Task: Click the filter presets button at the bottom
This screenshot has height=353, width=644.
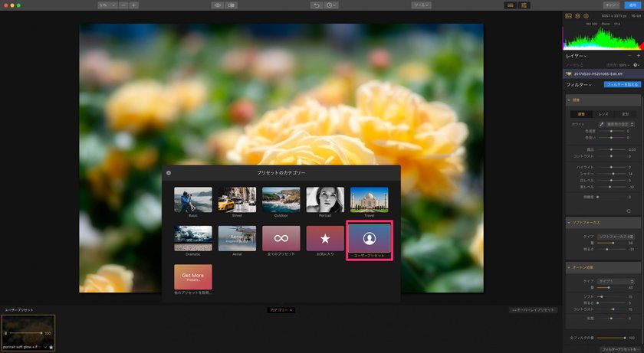Action: (620, 349)
